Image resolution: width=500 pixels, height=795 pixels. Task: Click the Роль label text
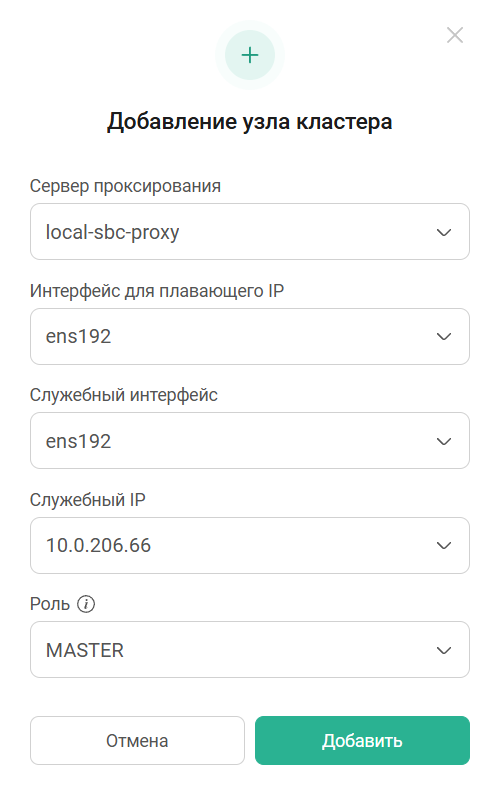[x=50, y=604]
